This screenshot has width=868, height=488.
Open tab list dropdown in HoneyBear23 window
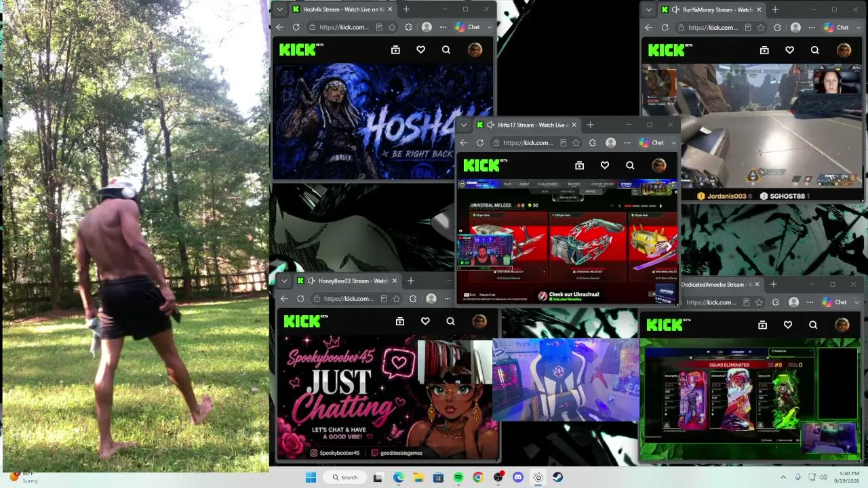284,281
